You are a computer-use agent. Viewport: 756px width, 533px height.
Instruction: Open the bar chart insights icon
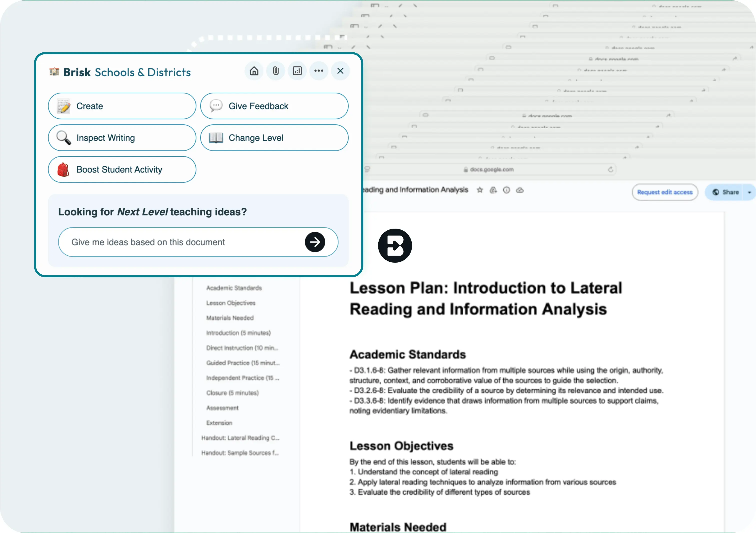pos(297,71)
